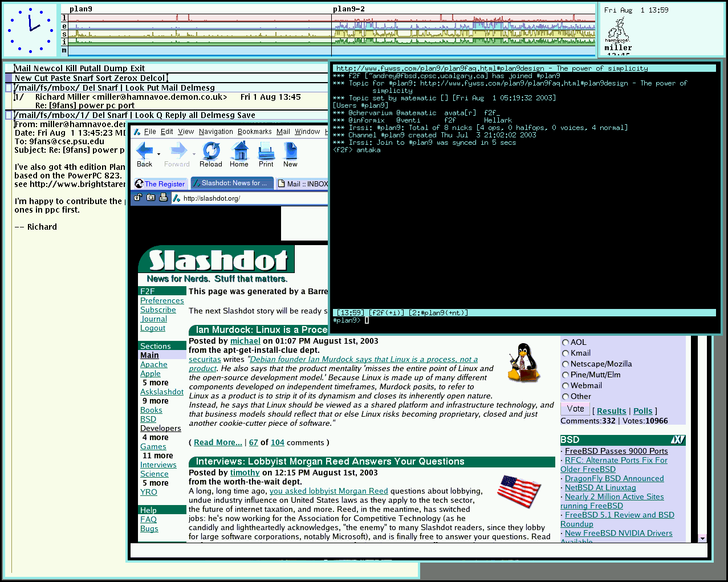Viewport: 728px width, 582px height.
Task: Select the AOL poll option
Action: (566, 343)
